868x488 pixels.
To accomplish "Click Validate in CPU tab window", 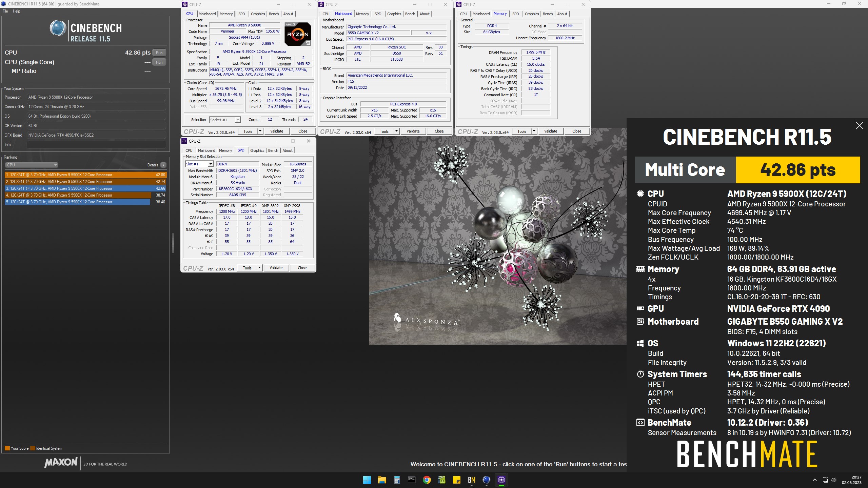I will pos(277,131).
